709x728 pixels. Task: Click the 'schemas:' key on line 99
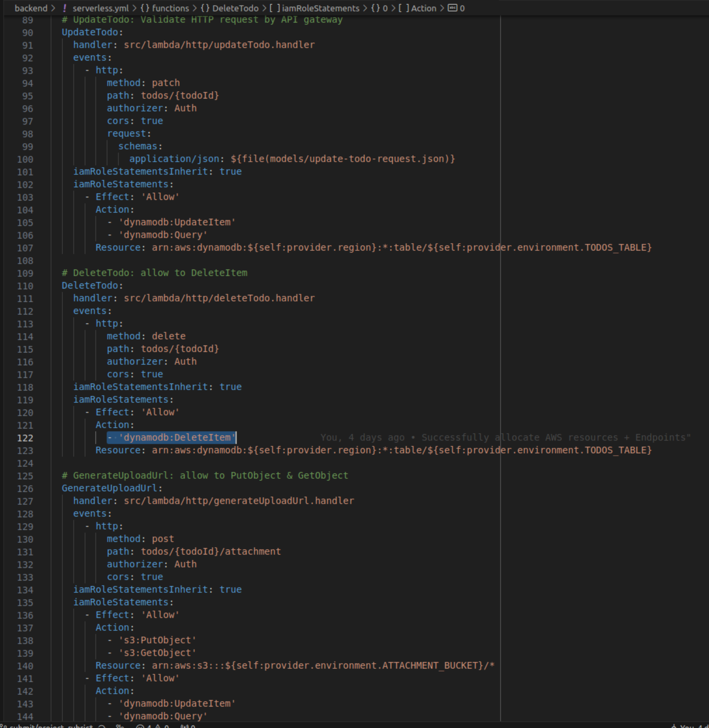click(x=140, y=146)
